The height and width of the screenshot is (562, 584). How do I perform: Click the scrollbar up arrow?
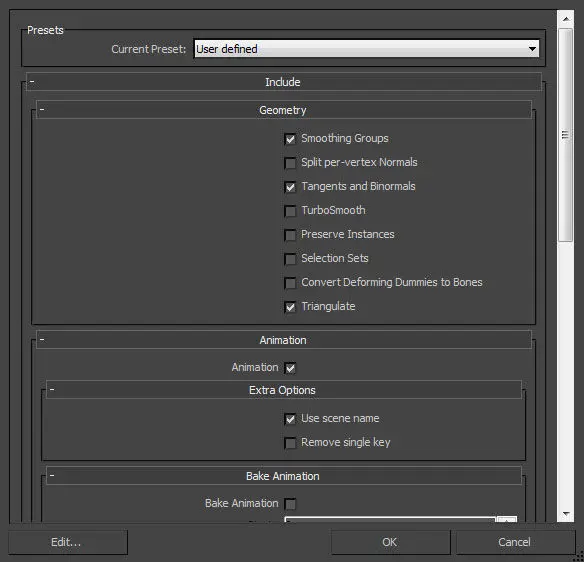(x=566, y=19)
